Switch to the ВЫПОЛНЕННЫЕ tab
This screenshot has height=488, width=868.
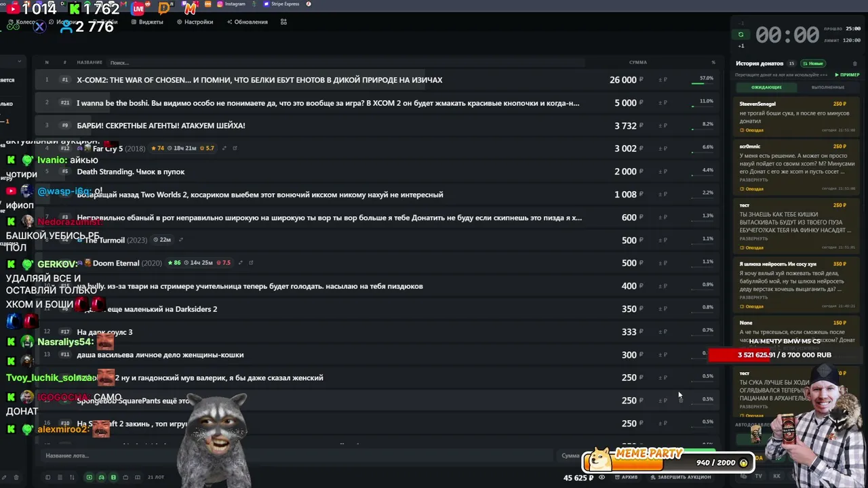tap(828, 87)
